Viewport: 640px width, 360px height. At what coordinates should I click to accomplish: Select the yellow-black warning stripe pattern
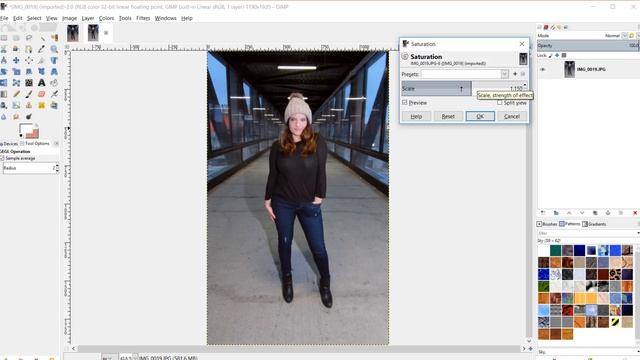click(615, 322)
